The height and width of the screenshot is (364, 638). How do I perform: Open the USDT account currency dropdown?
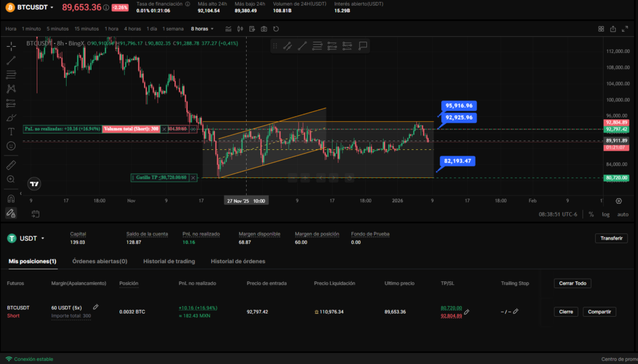pyautogui.click(x=42, y=238)
